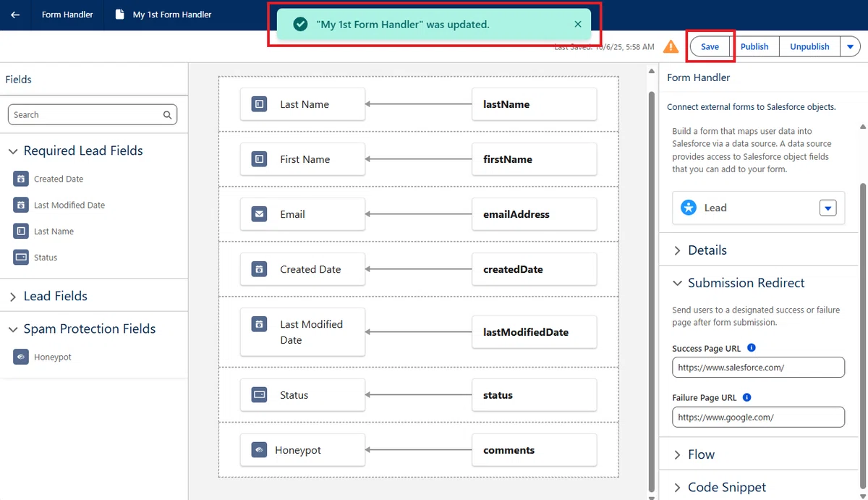Click the scroll-up arrow of the right panel
This screenshot has width=868, height=500.
tap(862, 125)
